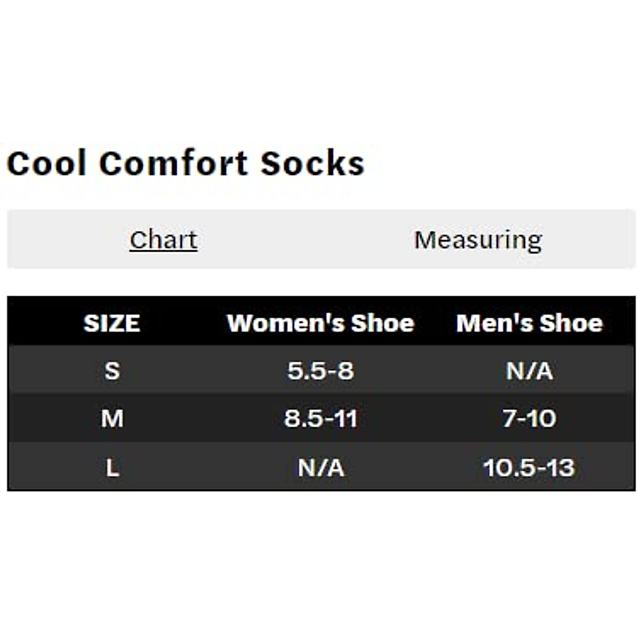Viewport: 644px width, 644px height.
Task: Click N/A in the size S row
Action: (x=529, y=370)
